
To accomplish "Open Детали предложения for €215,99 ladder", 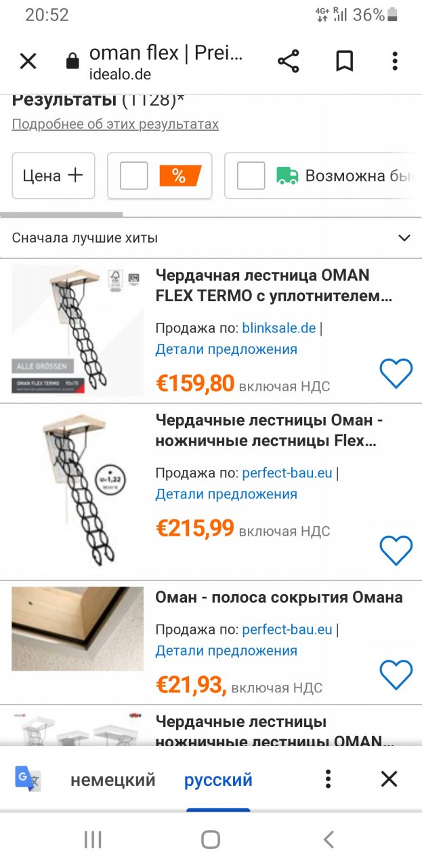I will [226, 494].
